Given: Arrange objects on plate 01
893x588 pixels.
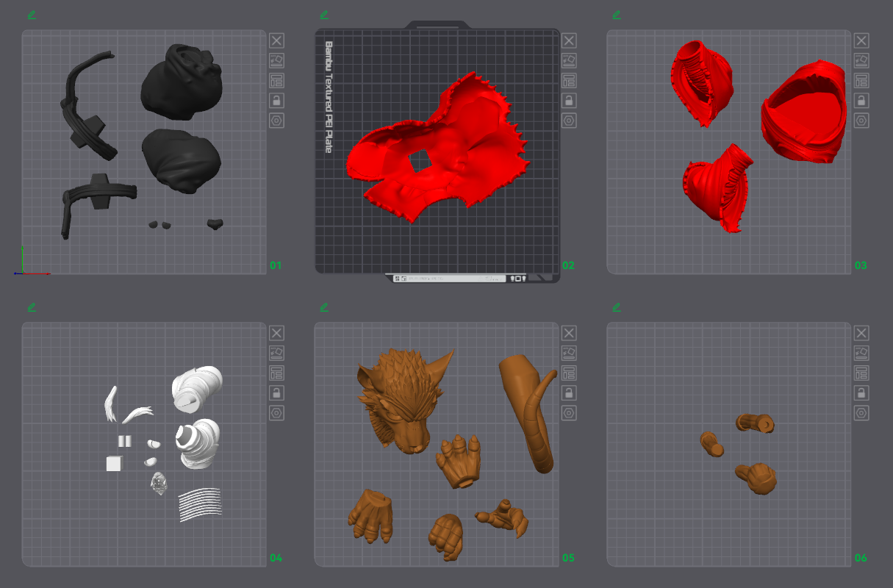Looking at the screenshot, I should tap(276, 80).
